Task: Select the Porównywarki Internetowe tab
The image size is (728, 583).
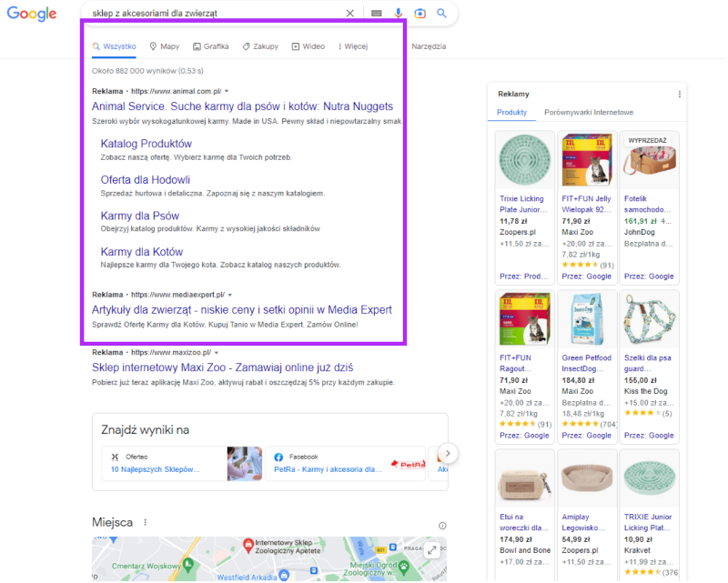Action: coord(589,113)
